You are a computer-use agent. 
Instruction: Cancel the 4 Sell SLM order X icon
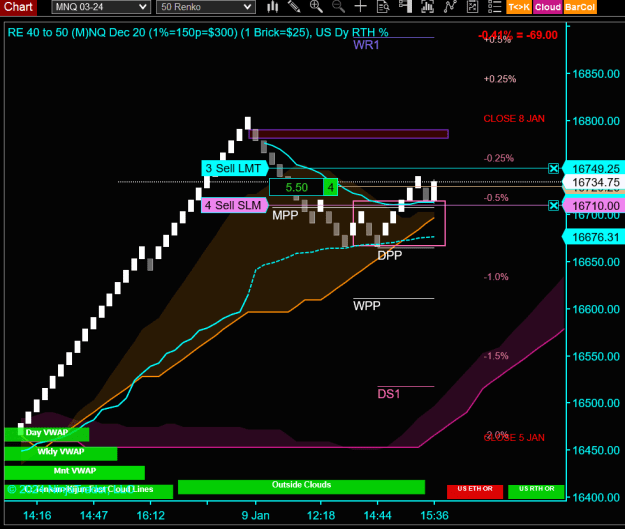(x=553, y=206)
